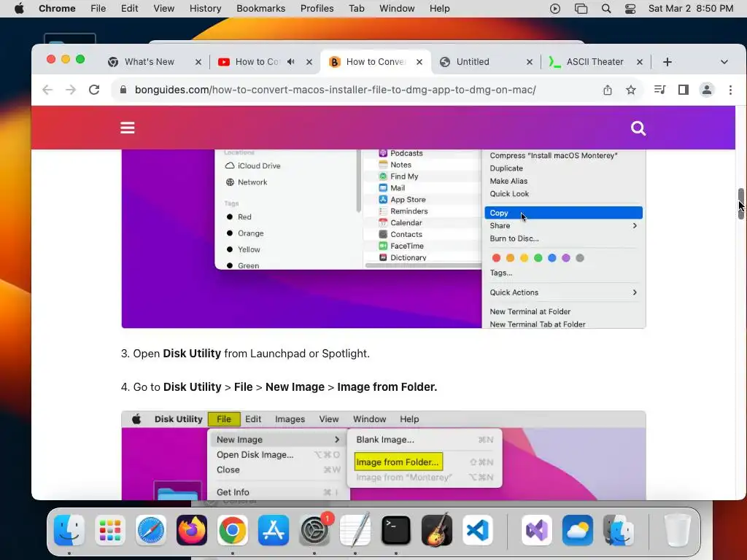Screen dimensions: 747x560
Task: Open the Chrome profile avatar
Action: [706, 90]
